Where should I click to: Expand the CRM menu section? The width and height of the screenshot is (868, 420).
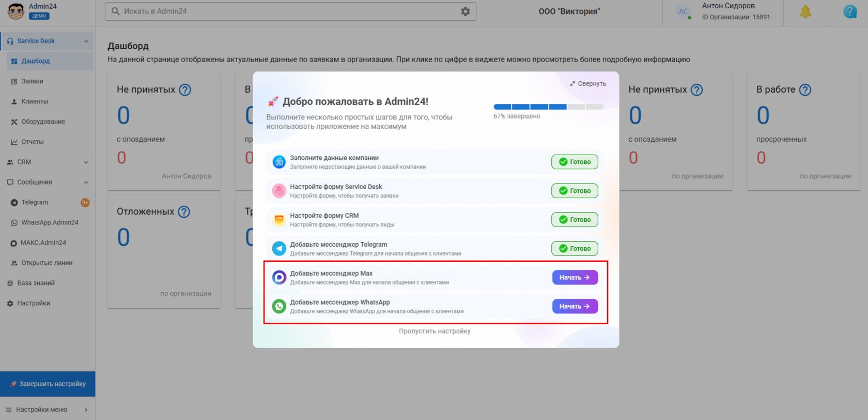click(86, 162)
